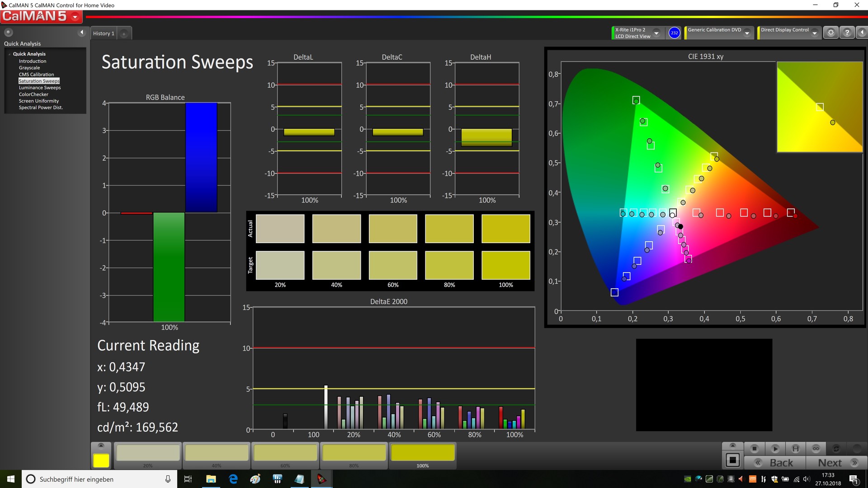This screenshot has height=488, width=868.
Task: Open ColorChecker in the Quick Analysis tree
Action: click(x=33, y=94)
